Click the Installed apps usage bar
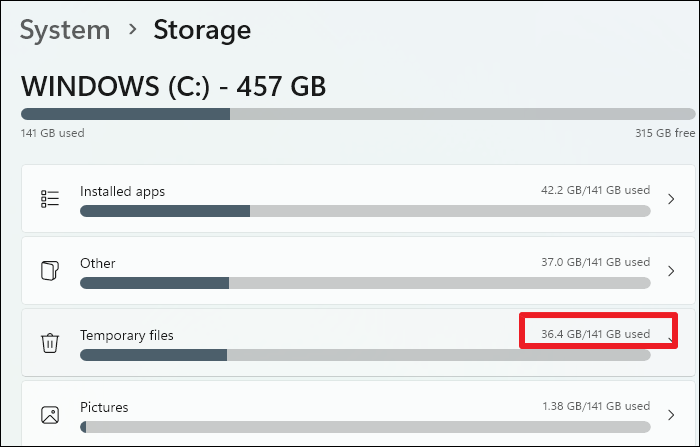Screen dimensions: 700x447 point(365,211)
